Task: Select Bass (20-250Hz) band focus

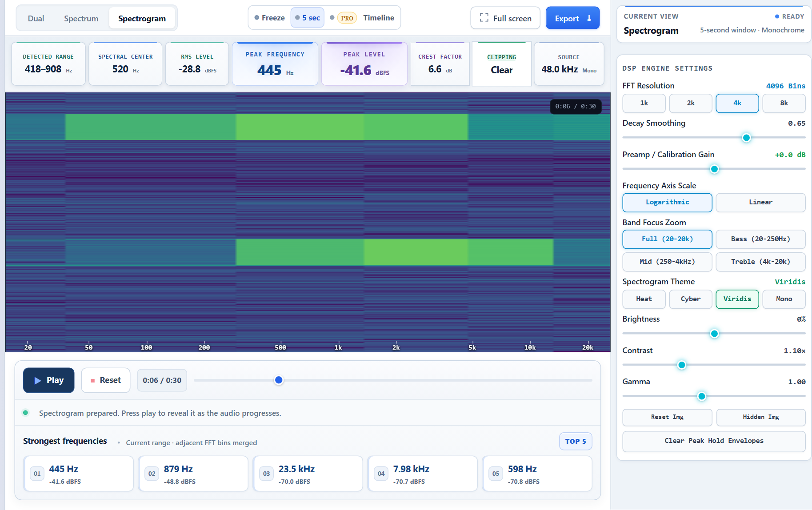Action: click(760, 239)
